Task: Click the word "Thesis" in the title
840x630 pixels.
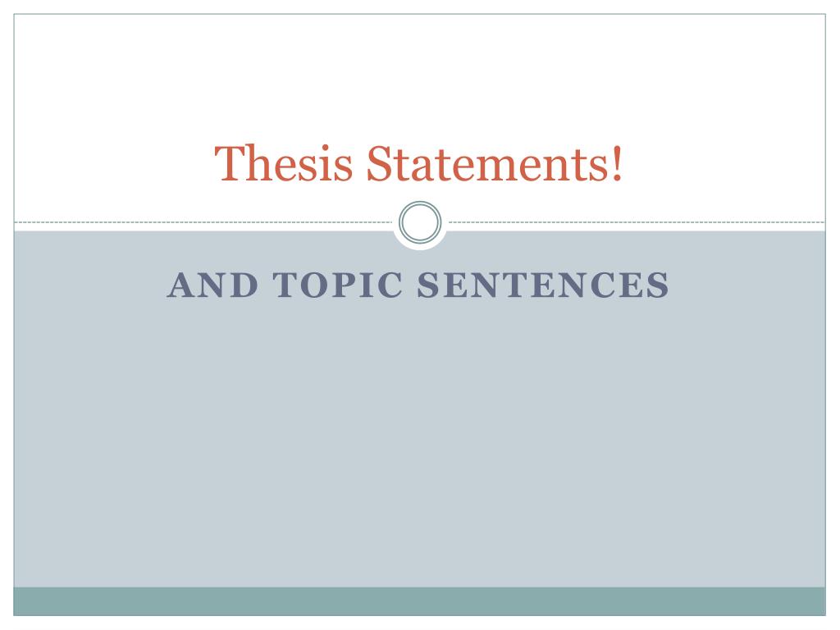Action: point(283,163)
